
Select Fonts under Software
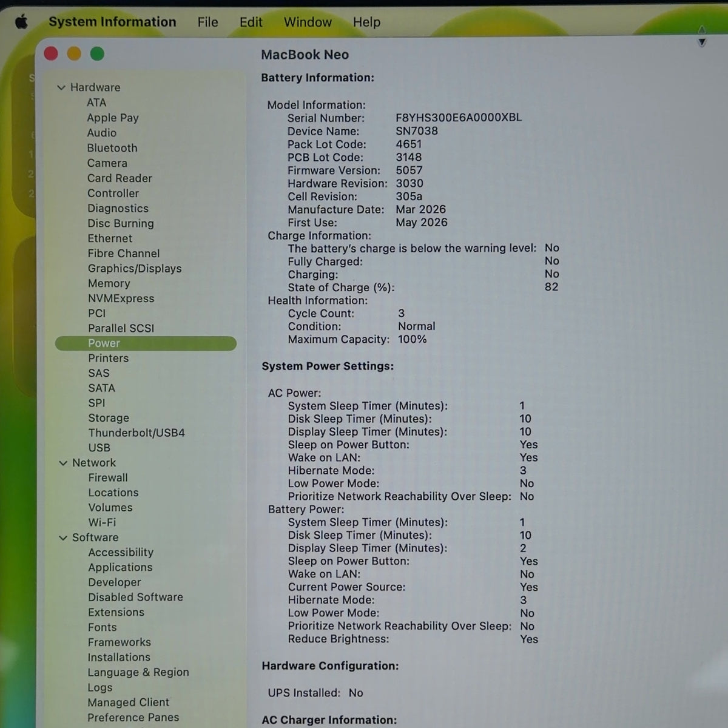(102, 627)
